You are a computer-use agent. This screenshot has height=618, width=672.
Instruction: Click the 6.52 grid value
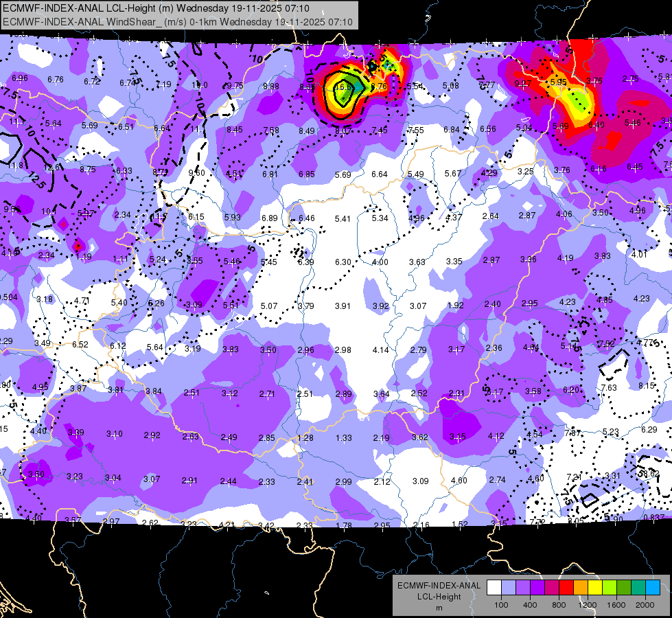[x=80, y=345]
